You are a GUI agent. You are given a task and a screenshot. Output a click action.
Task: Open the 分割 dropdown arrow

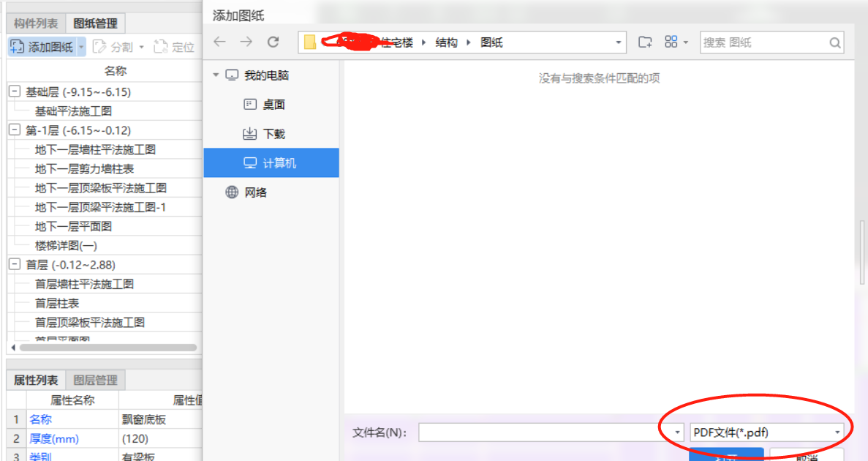point(142,47)
